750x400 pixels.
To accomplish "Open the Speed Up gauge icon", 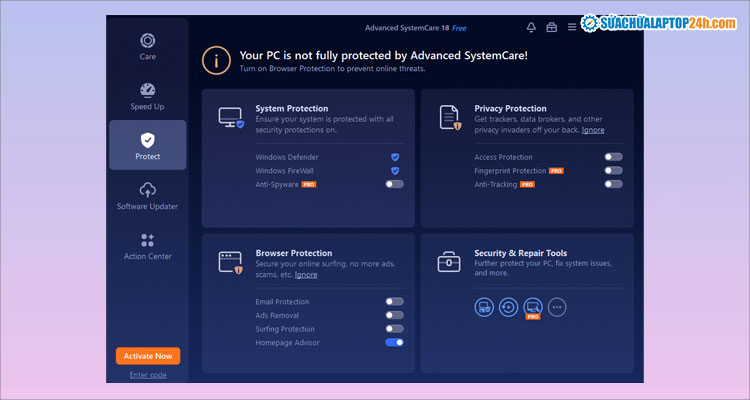I will point(147,90).
